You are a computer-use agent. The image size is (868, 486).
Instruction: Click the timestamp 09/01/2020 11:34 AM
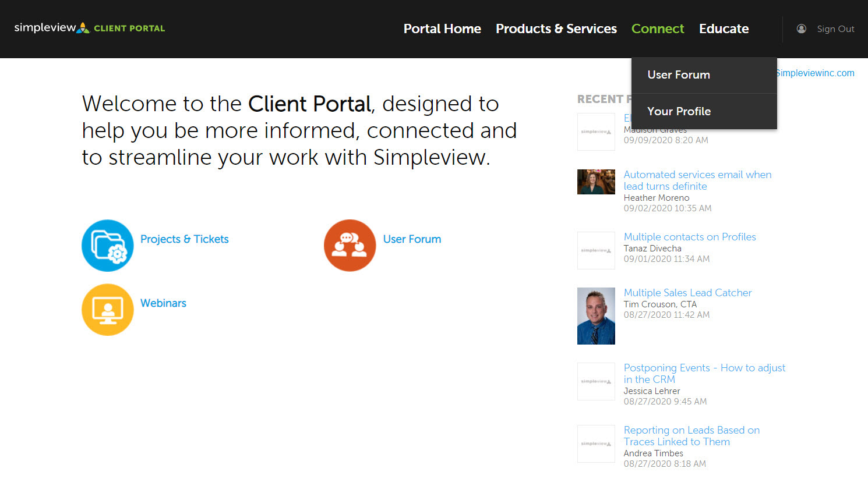pos(666,259)
